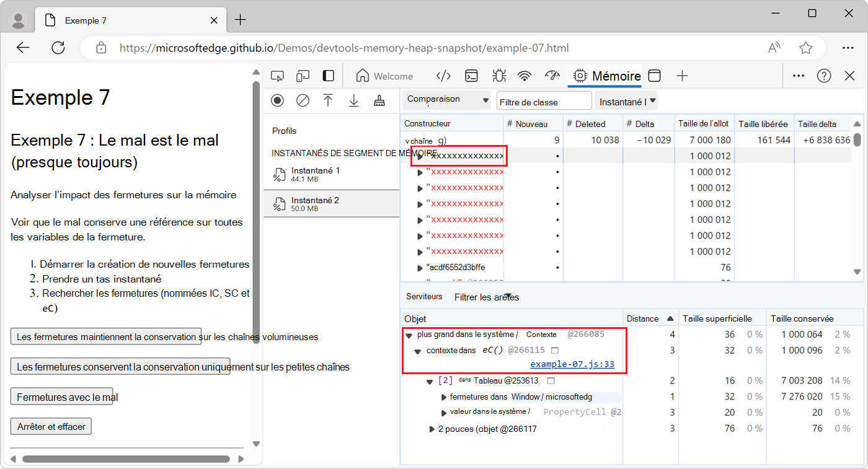868x469 pixels.
Task: Toggle device emulation icon
Action: 303,76
